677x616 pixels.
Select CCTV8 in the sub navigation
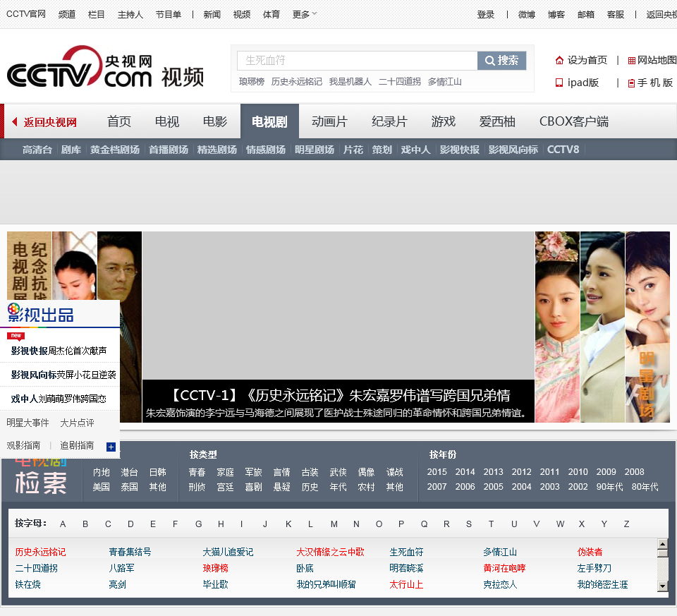pos(563,150)
